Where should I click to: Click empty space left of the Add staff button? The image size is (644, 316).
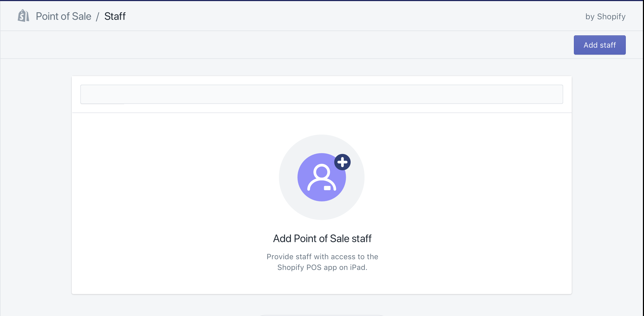click(375, 45)
